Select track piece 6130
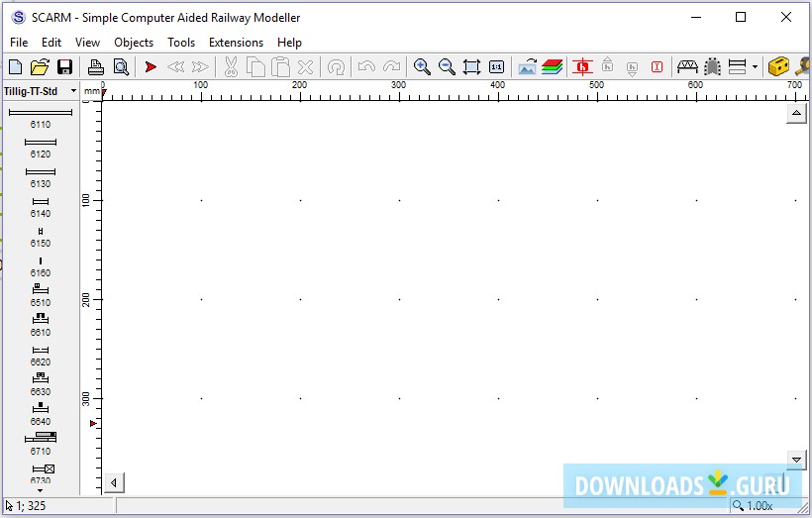 pos(41,177)
